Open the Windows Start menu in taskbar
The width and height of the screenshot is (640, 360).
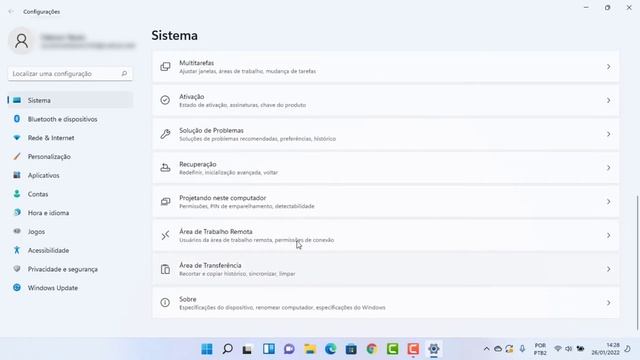coord(207,349)
